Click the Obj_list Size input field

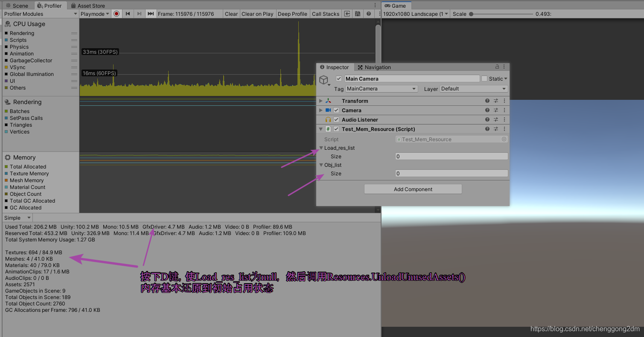451,174
